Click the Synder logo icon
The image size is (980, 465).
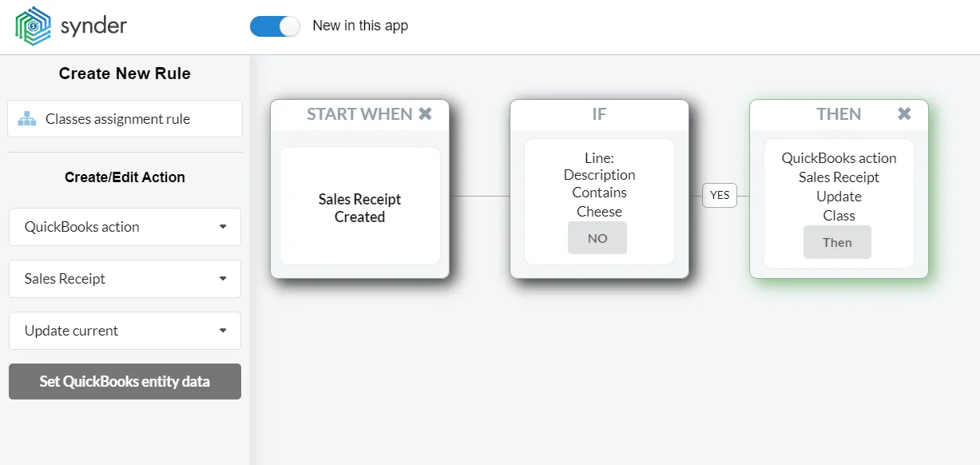click(33, 26)
